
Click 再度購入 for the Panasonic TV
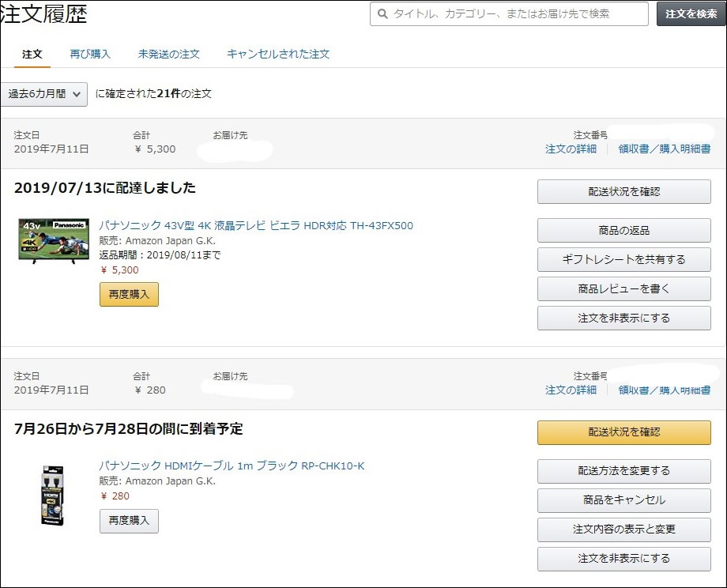(x=129, y=295)
